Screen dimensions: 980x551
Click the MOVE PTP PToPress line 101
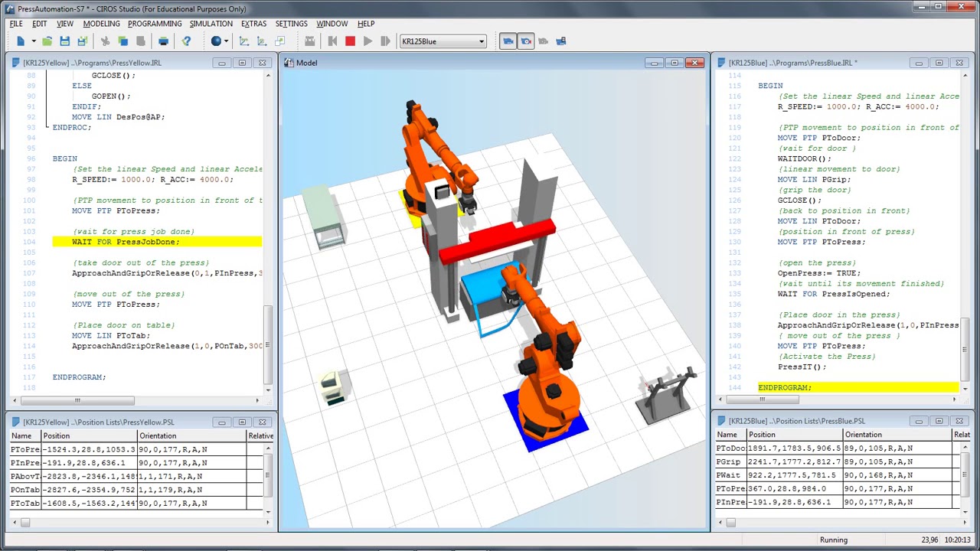[116, 210]
